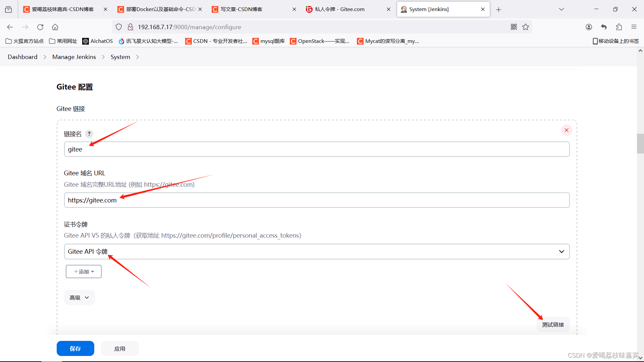Click the browser forward arrow

25,27
